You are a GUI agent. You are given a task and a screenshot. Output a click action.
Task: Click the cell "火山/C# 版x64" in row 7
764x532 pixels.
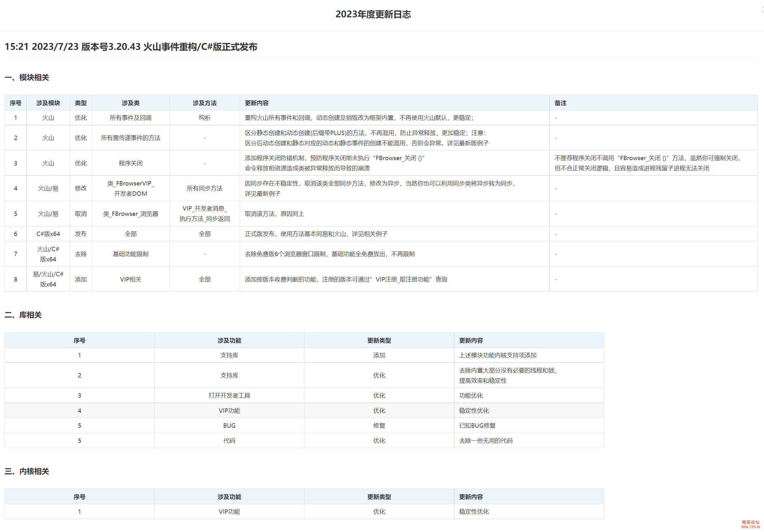[x=48, y=254]
